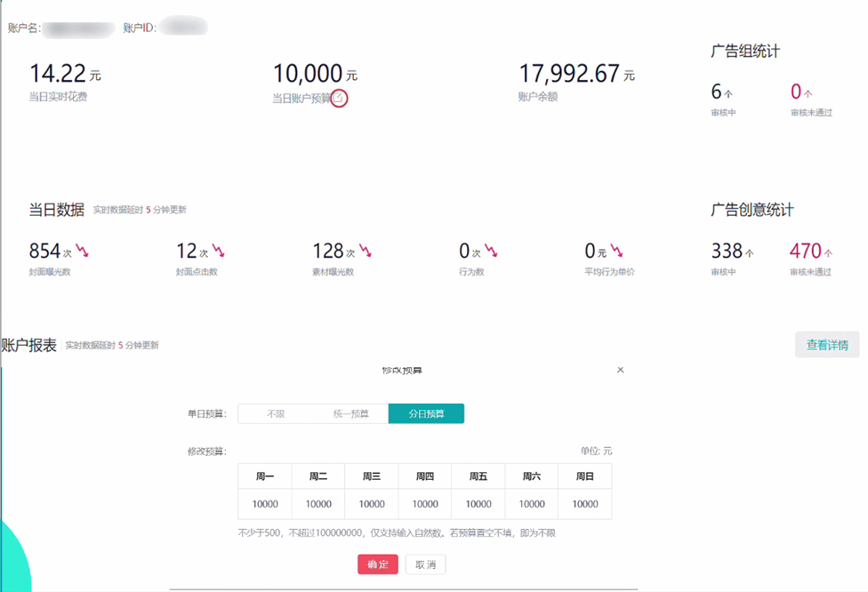The width and height of the screenshot is (868, 592).
Task: Click the edit pencil icon beside 当日账户预算
Action: [x=338, y=99]
